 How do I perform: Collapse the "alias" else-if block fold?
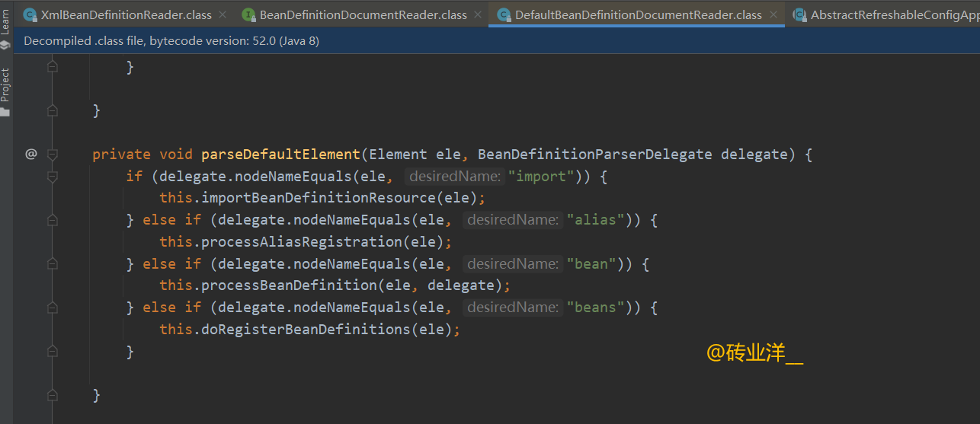point(52,220)
